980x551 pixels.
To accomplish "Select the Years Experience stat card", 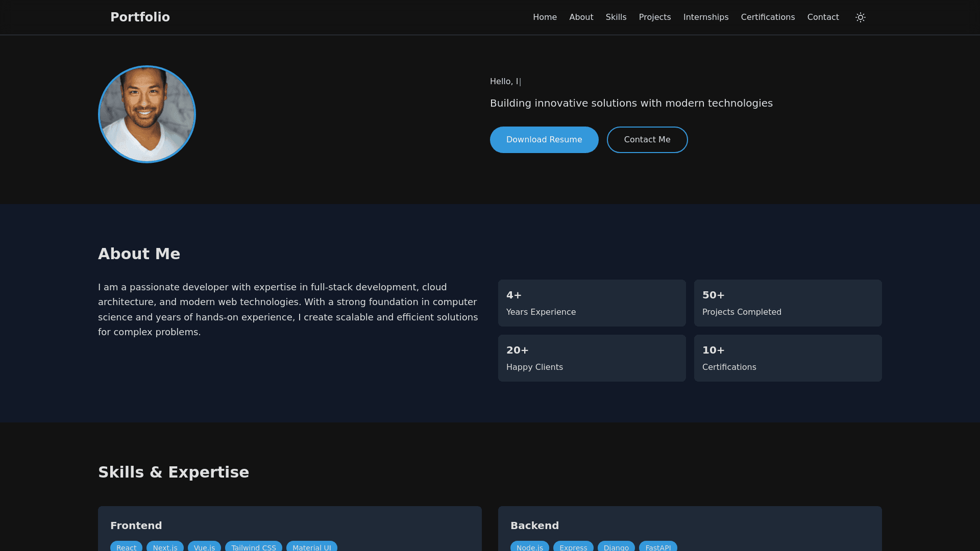I will [592, 303].
